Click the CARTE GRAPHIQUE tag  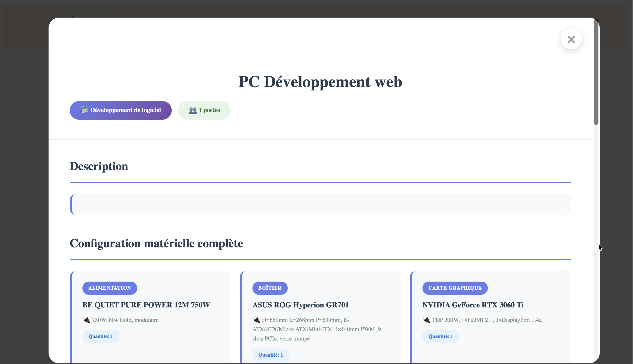click(x=455, y=288)
